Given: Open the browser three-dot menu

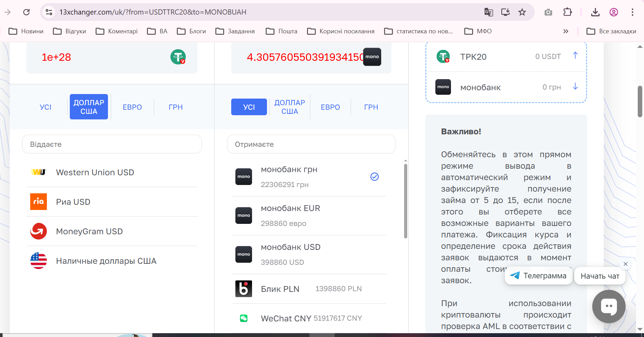Looking at the screenshot, I should pyautogui.click(x=633, y=12).
